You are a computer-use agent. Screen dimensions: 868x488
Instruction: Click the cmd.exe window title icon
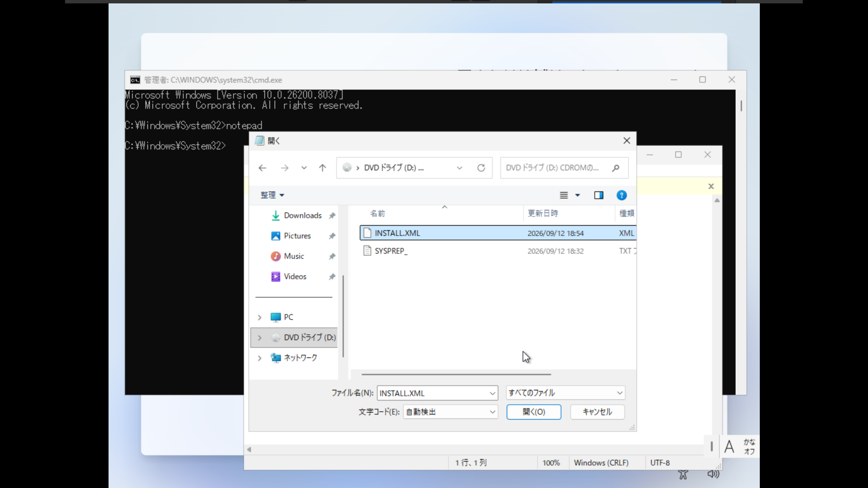click(135, 80)
